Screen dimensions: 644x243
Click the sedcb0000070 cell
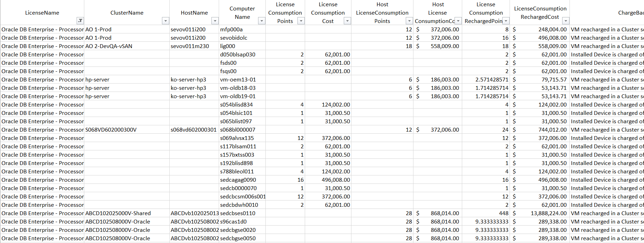coord(242,188)
